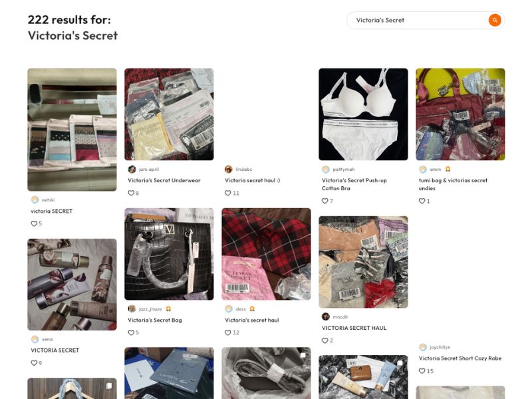The height and width of the screenshot is (399, 532).
Task: Like netski's victoria SECRET post
Action: click(x=34, y=223)
